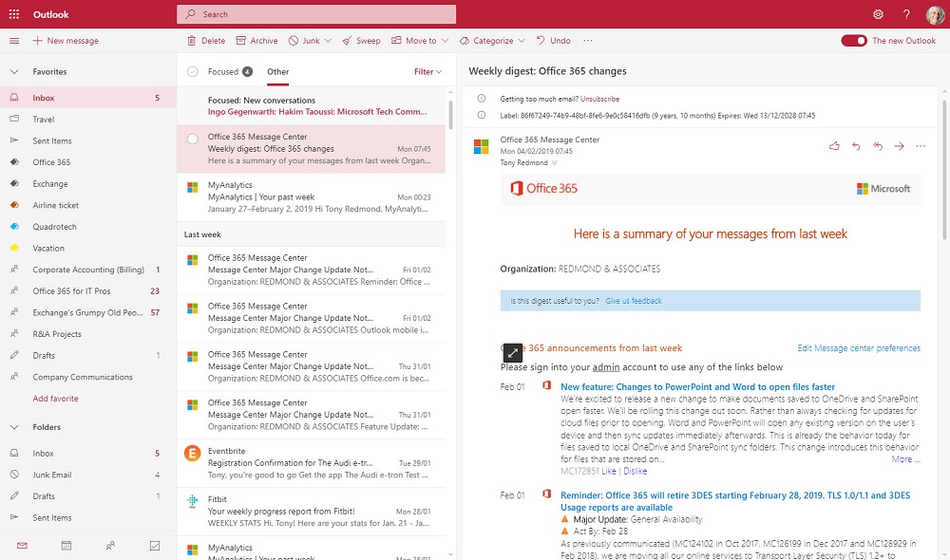Like the message with thumbs-up icon
The height and width of the screenshot is (560, 950).
[x=834, y=146]
